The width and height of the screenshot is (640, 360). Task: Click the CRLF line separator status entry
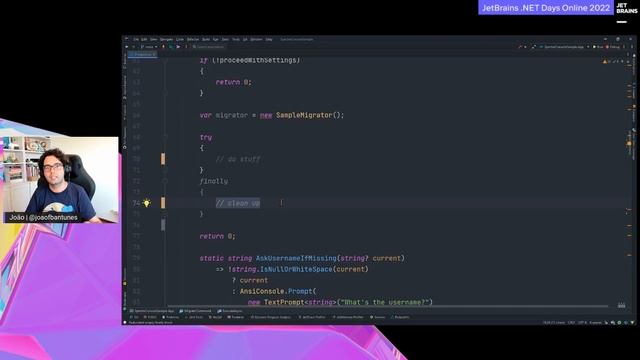point(571,322)
